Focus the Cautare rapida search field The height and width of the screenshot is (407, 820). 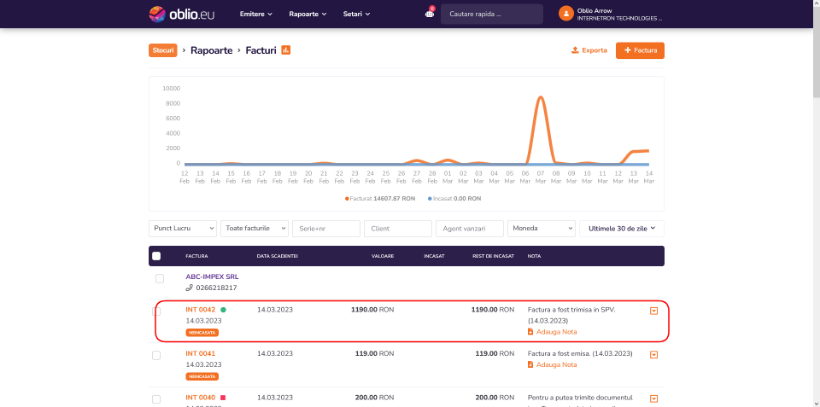[x=492, y=14]
